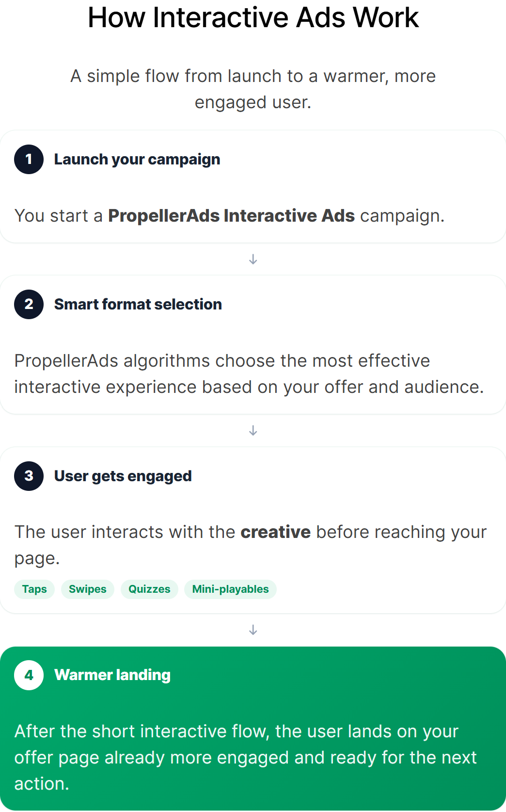
Task: Click bold "PropellerAds Interactive Ads" text
Action: (231, 216)
